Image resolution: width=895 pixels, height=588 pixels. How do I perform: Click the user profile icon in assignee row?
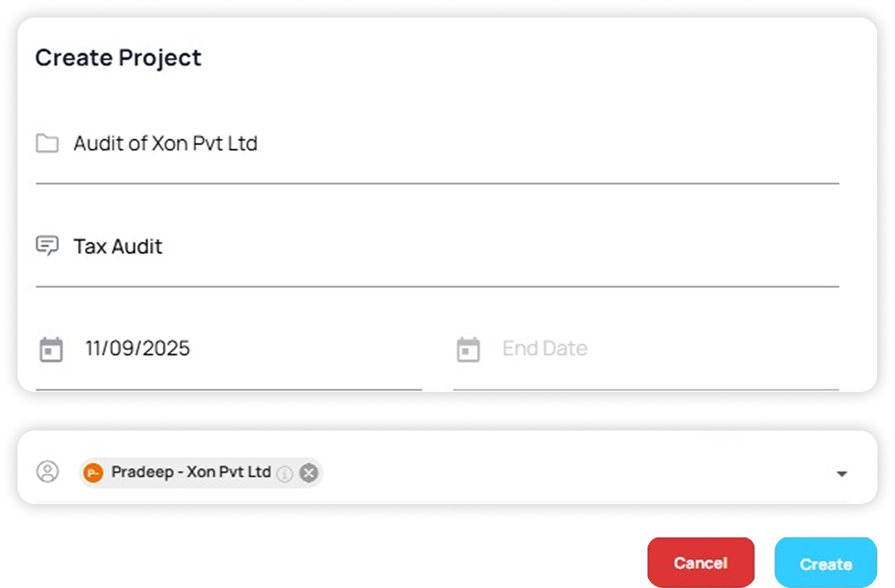47,471
